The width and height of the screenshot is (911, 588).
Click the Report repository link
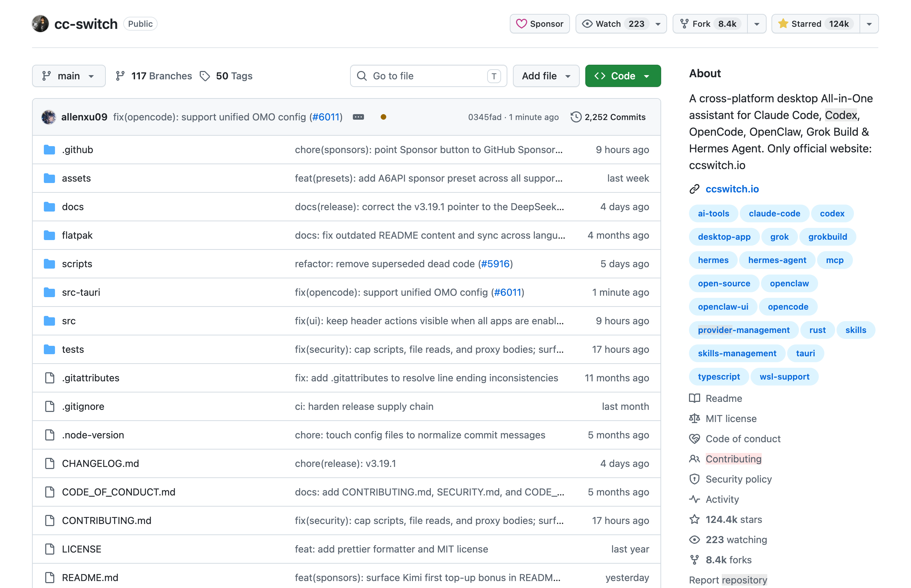click(x=728, y=580)
